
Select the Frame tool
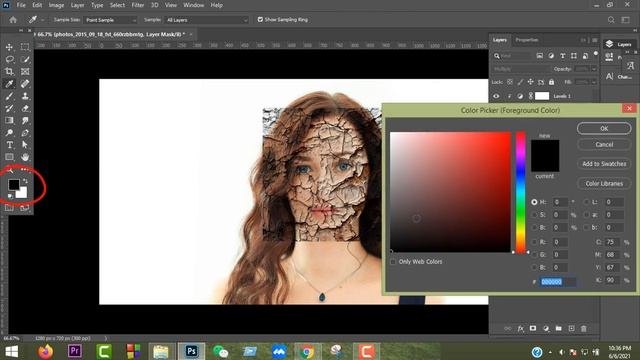[x=25, y=71]
